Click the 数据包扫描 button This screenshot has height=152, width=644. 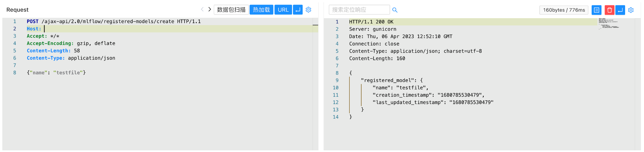tap(231, 10)
